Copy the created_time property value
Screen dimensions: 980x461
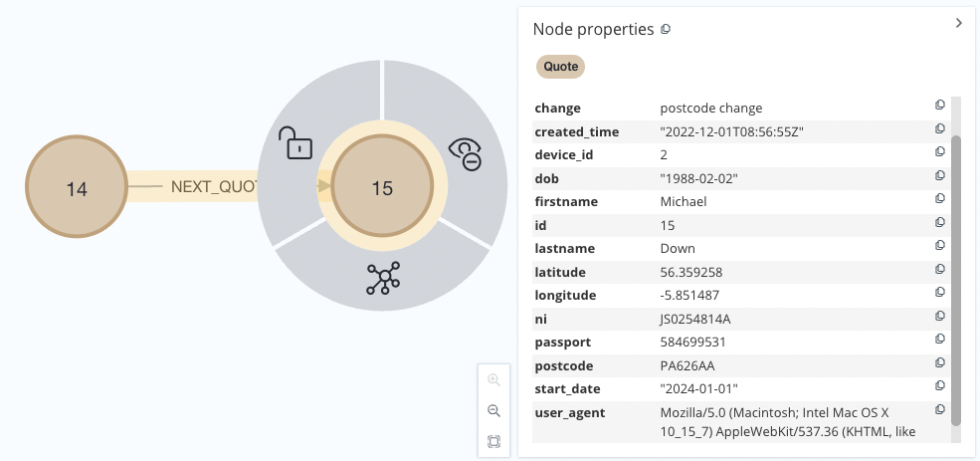point(939,129)
